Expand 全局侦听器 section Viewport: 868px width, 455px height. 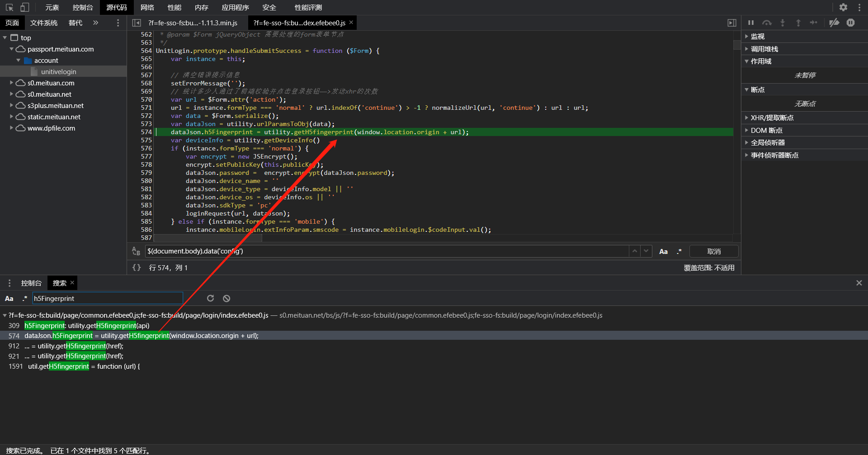[805, 143]
